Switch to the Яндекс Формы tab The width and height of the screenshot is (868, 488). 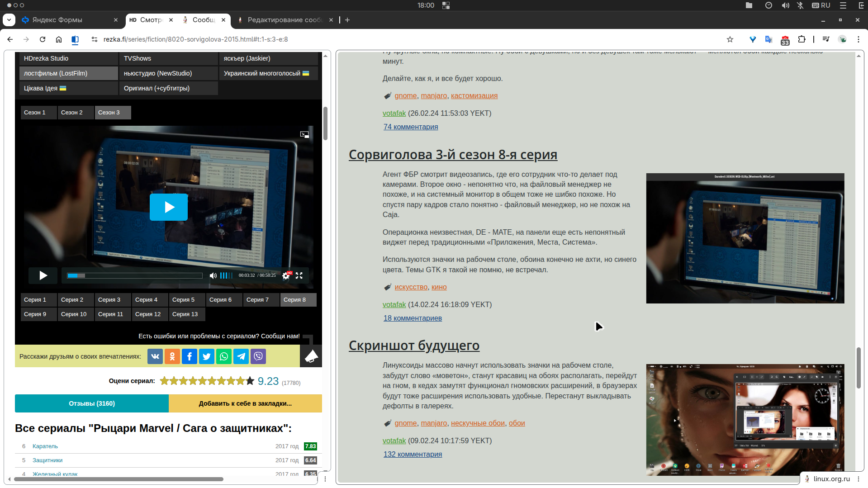point(68,20)
